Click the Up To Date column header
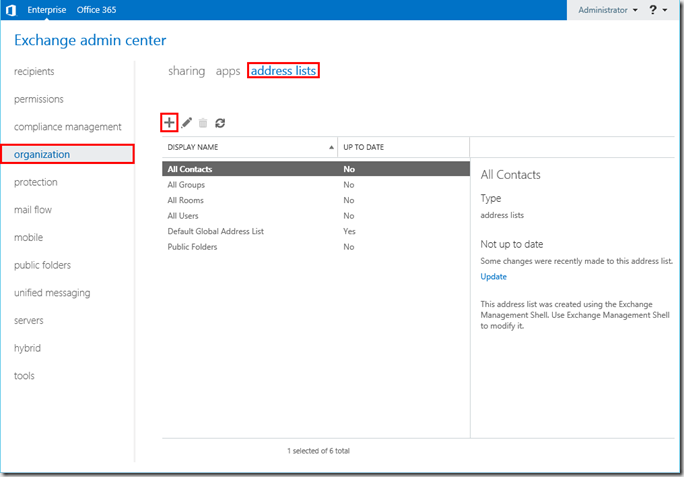684x477 pixels. (x=364, y=148)
